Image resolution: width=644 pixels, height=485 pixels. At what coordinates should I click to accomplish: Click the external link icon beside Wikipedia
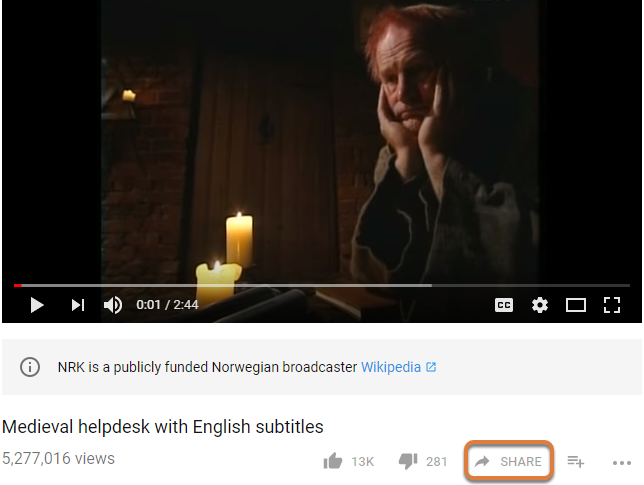(431, 367)
